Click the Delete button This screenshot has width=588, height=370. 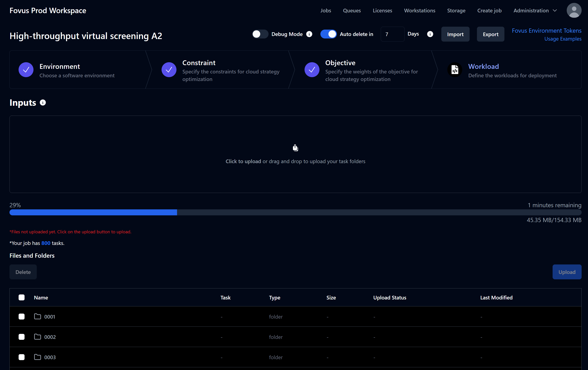[x=23, y=272]
